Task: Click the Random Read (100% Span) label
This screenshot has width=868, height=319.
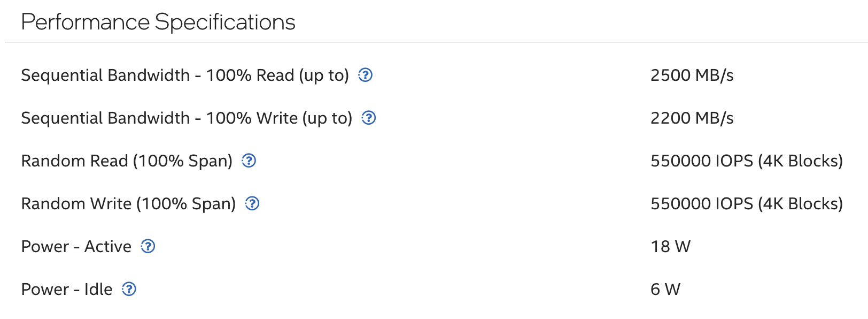Action: click(x=127, y=161)
